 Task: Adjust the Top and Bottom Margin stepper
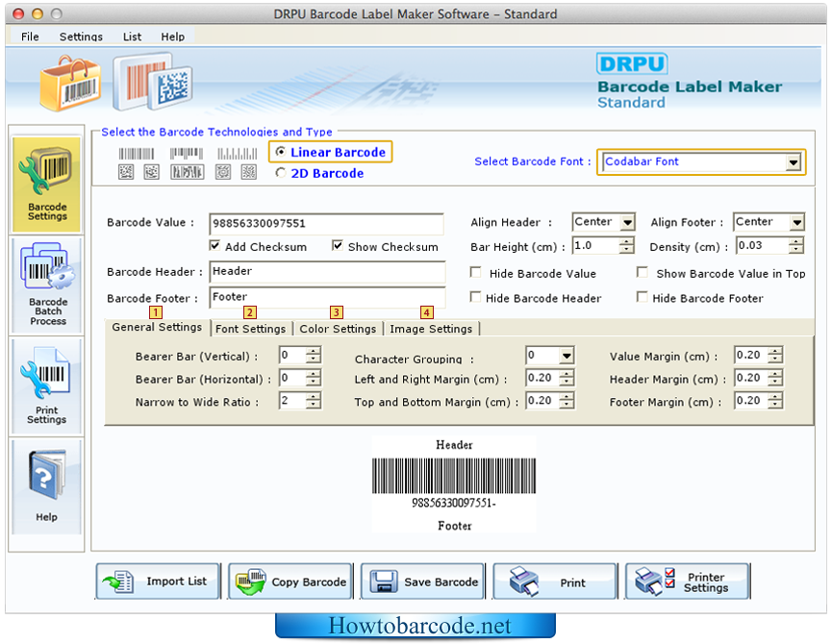click(x=567, y=401)
